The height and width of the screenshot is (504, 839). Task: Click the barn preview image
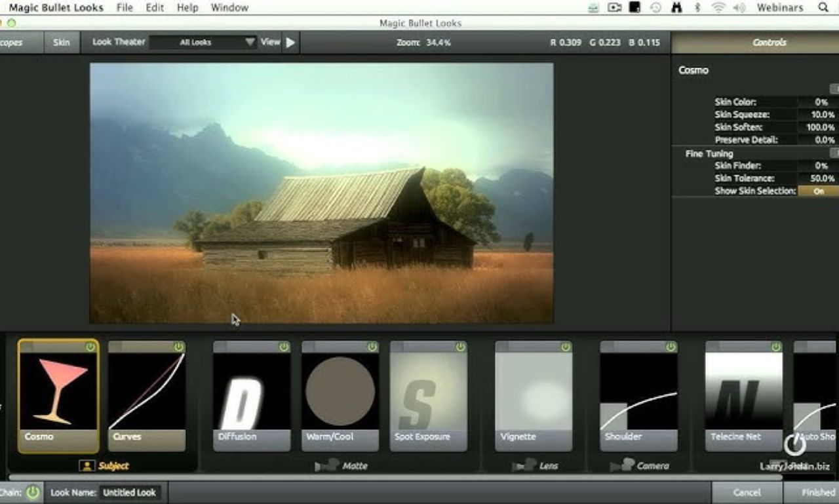coord(321,193)
